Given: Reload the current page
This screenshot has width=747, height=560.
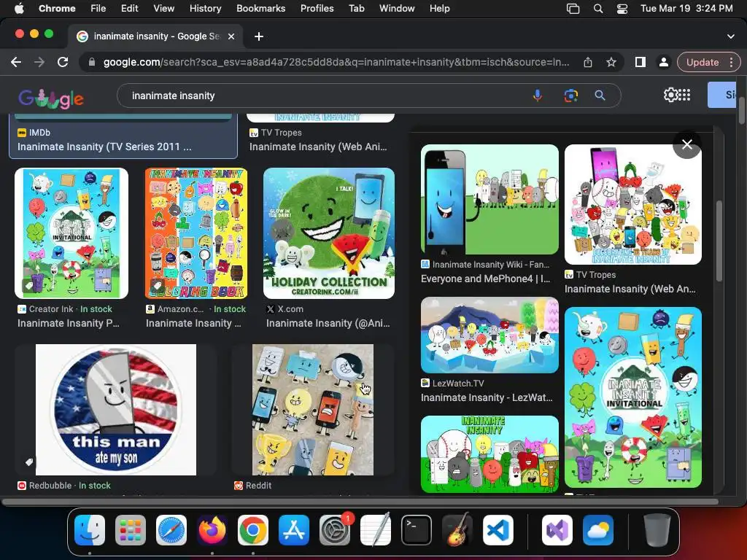Looking at the screenshot, I should click(x=63, y=62).
